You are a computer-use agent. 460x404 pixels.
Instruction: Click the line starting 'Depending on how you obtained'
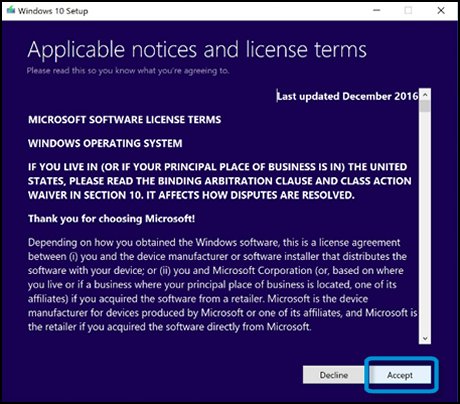pyautogui.click(x=214, y=242)
